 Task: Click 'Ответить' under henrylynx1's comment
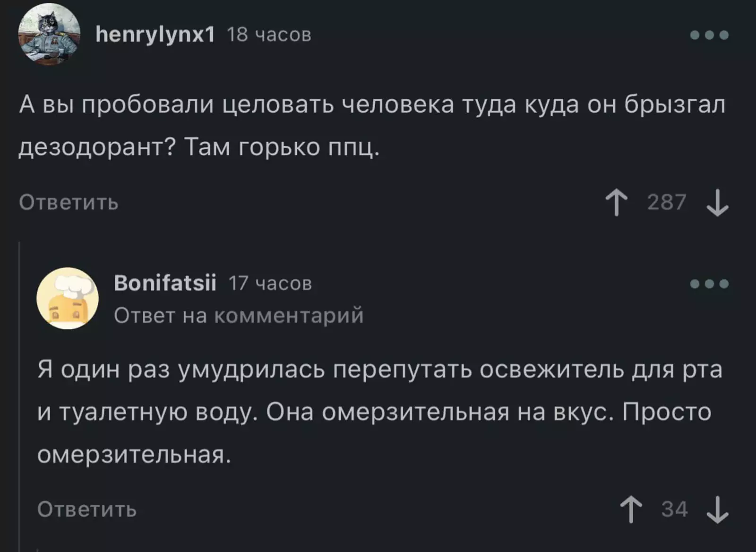(68, 202)
